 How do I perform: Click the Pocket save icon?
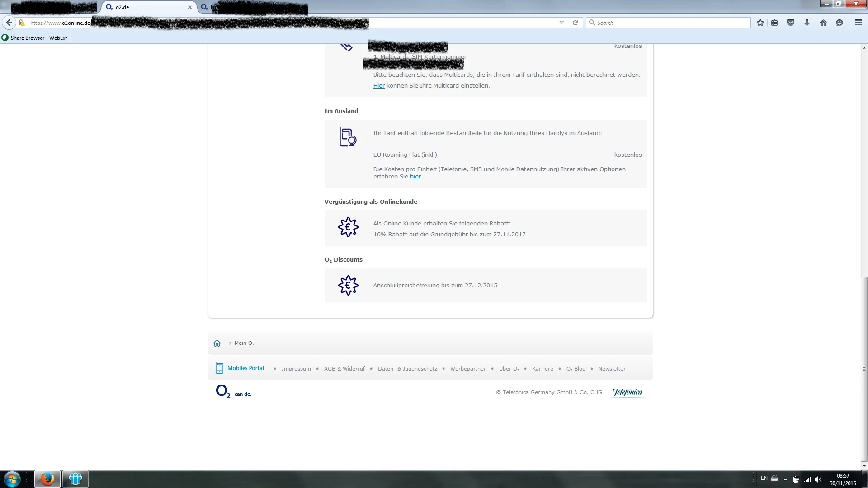point(791,23)
